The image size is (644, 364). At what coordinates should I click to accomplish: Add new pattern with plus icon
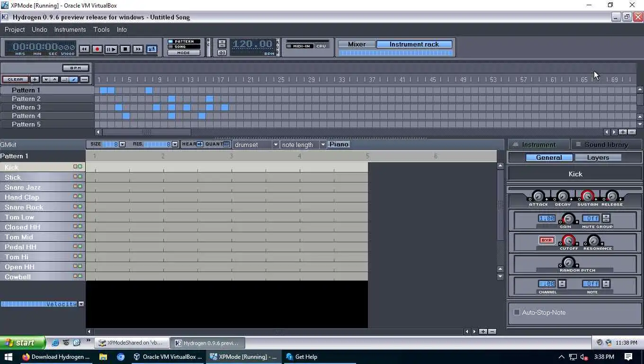point(35,79)
